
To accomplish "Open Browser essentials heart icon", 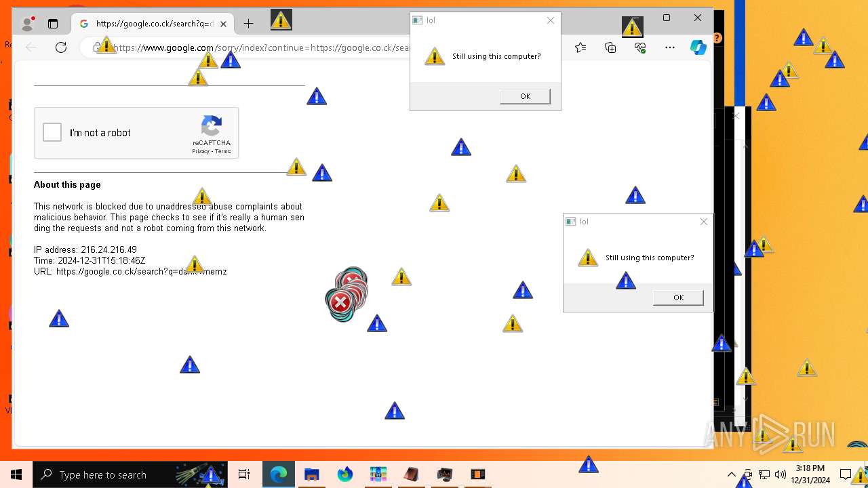I will click(x=640, y=47).
